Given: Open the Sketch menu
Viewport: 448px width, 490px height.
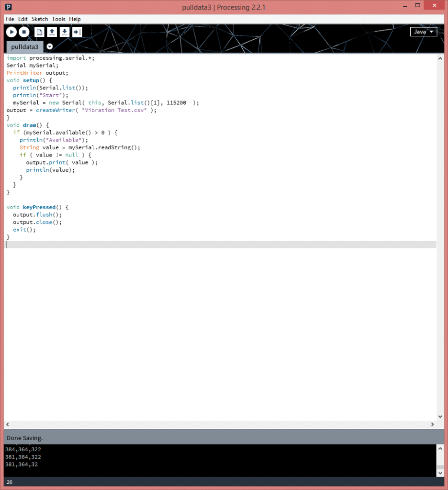Looking at the screenshot, I should click(x=40, y=19).
